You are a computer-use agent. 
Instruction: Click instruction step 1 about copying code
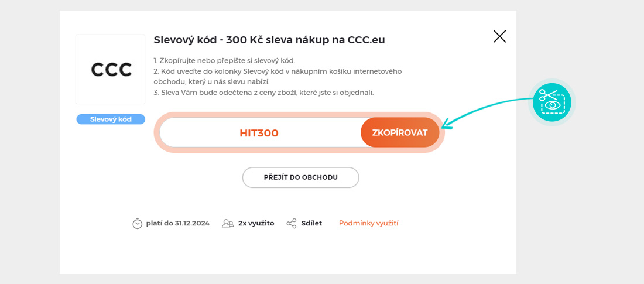(x=224, y=60)
